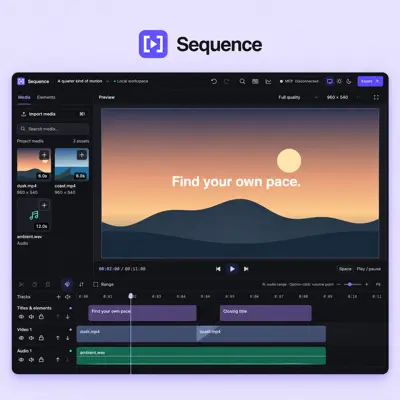Viewport: 400px width, 400px height.
Task: Lock the Video 1 track
Action: tap(41, 338)
